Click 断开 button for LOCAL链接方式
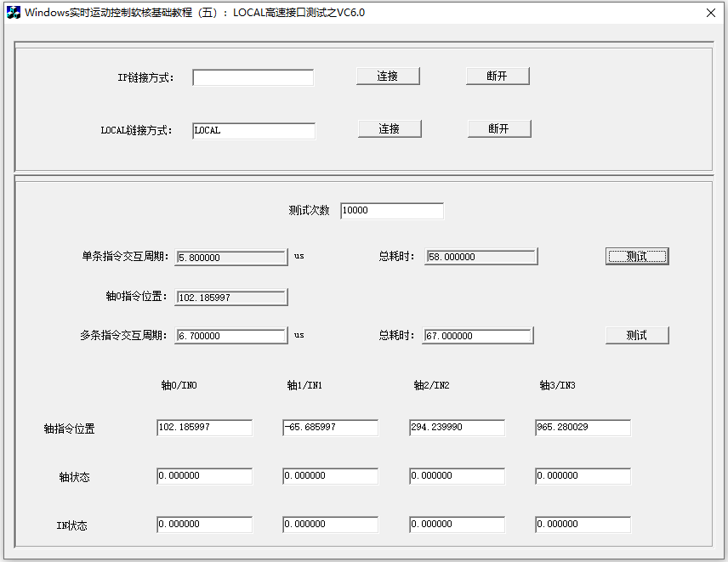 coord(499,128)
